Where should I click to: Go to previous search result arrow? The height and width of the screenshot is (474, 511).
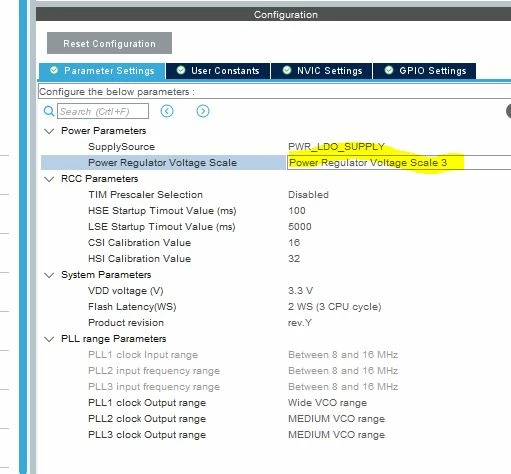[x=167, y=111]
